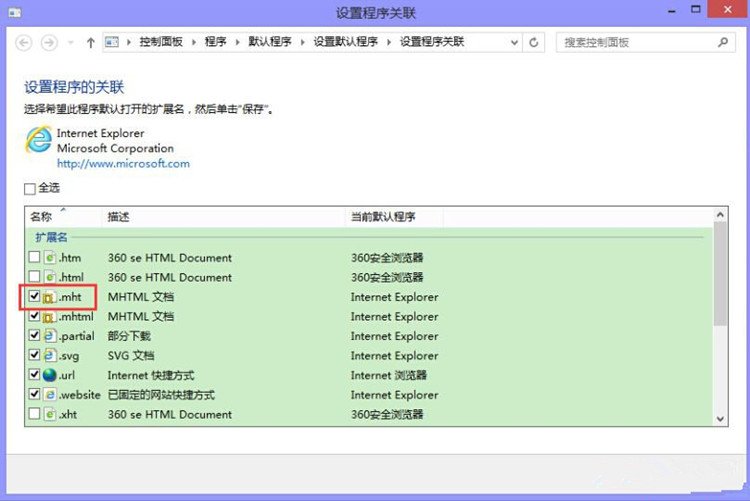Go back using the back arrow
750x501 pixels.
pos(23,43)
